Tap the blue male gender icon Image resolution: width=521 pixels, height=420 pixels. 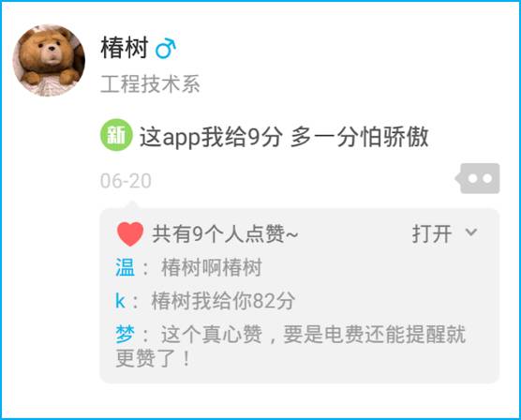[x=166, y=49]
